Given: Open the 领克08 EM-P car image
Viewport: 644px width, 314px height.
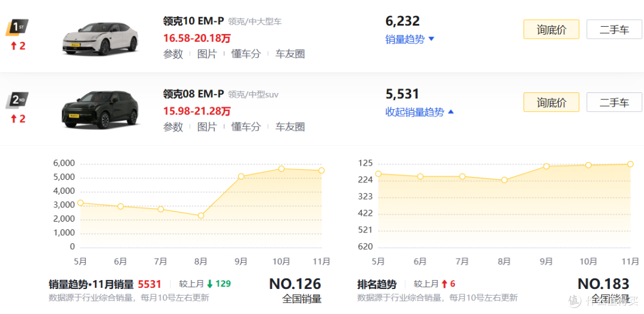Looking at the screenshot, I should tap(100, 110).
